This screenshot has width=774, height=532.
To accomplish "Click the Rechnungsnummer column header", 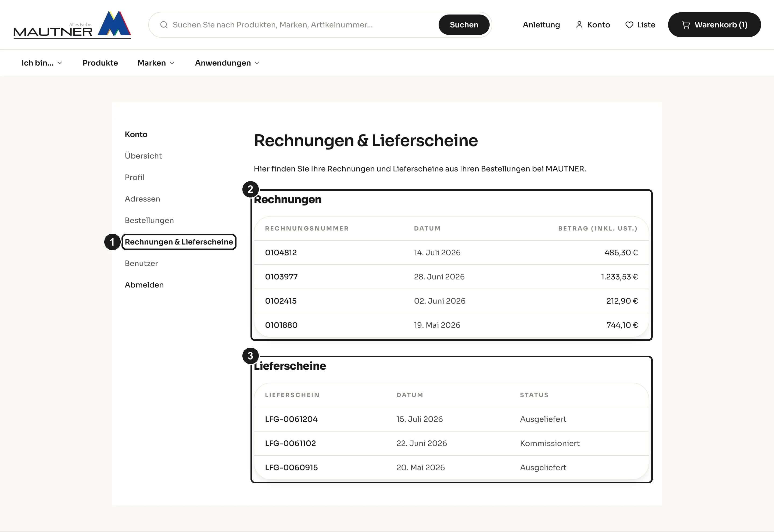I will pyautogui.click(x=307, y=228).
